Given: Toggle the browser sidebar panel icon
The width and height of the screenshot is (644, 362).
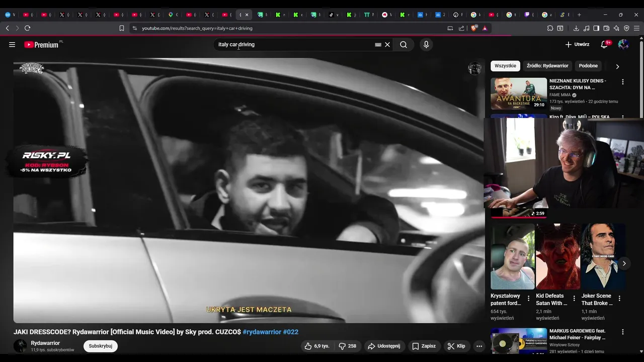Looking at the screenshot, I should tap(596, 28).
